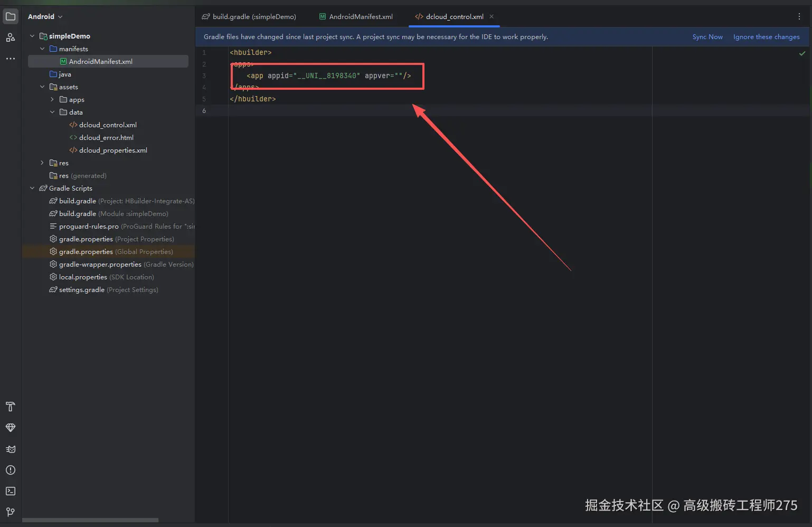This screenshot has height=527, width=812.
Task: Click Sync Now link
Action: 707,37
